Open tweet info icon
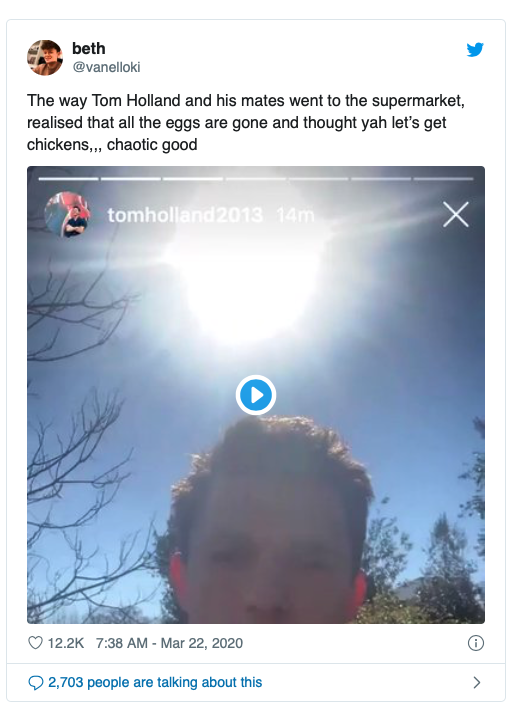 [x=476, y=643]
